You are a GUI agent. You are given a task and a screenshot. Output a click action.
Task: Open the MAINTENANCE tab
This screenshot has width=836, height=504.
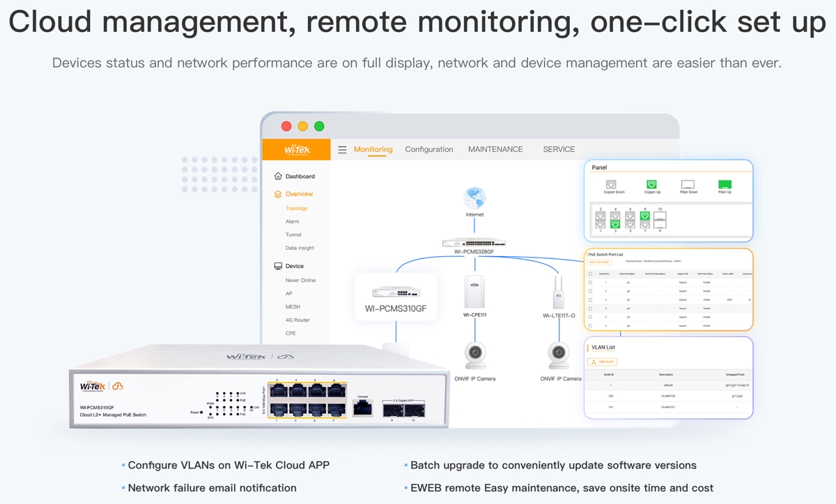[x=495, y=150]
